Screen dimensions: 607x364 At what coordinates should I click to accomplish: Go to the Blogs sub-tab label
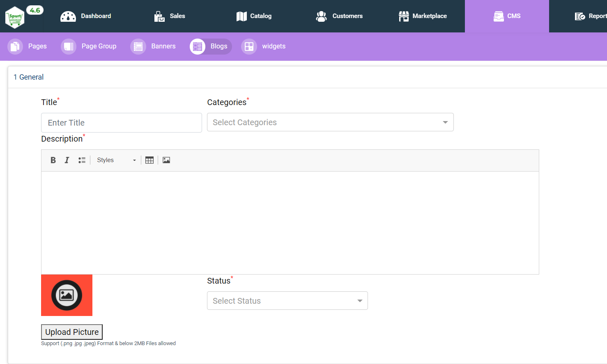point(219,46)
